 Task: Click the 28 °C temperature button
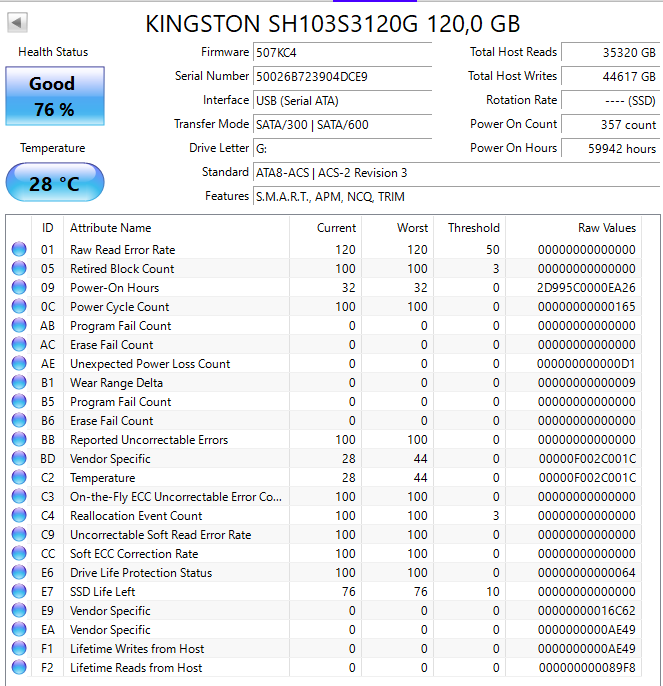tap(54, 184)
